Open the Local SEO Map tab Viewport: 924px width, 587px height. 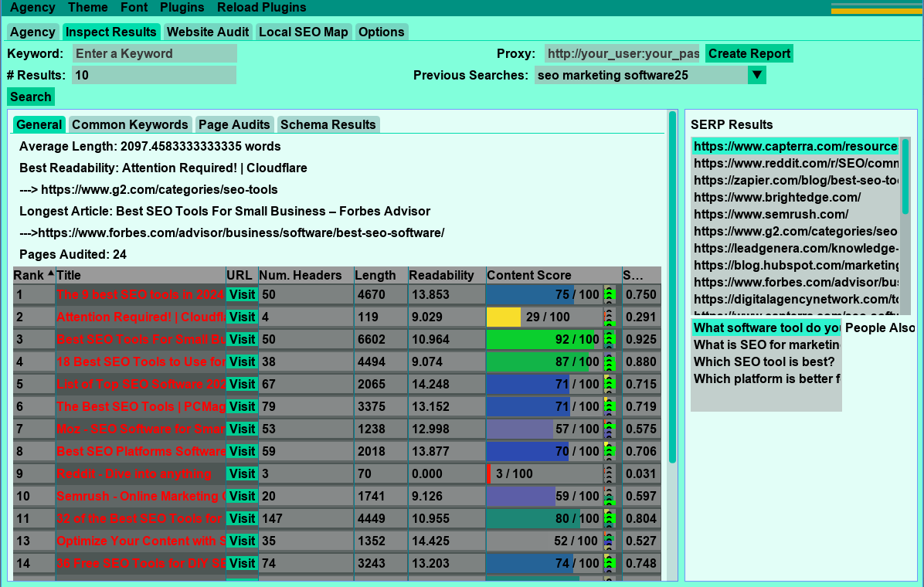pyautogui.click(x=304, y=32)
